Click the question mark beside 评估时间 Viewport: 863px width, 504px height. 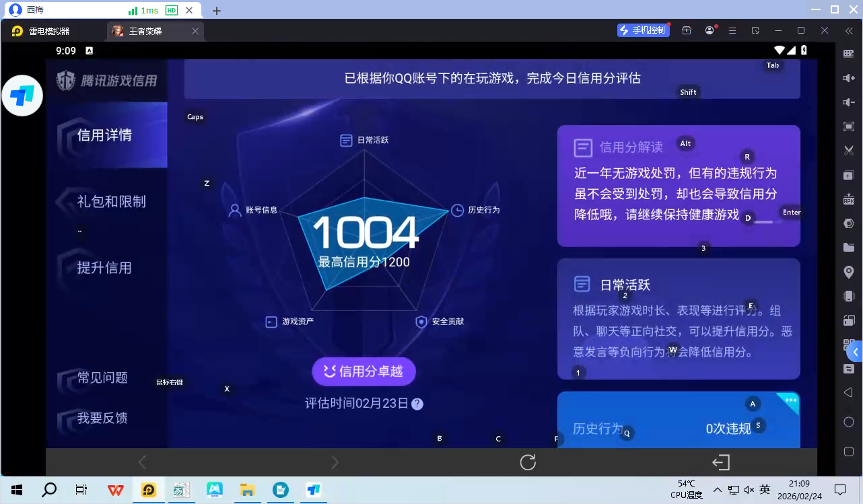point(417,404)
